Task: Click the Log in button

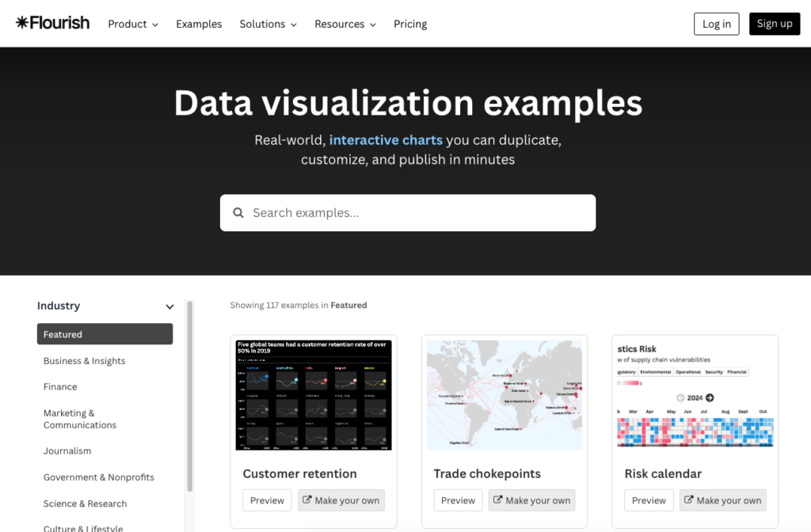Action: coord(716,24)
